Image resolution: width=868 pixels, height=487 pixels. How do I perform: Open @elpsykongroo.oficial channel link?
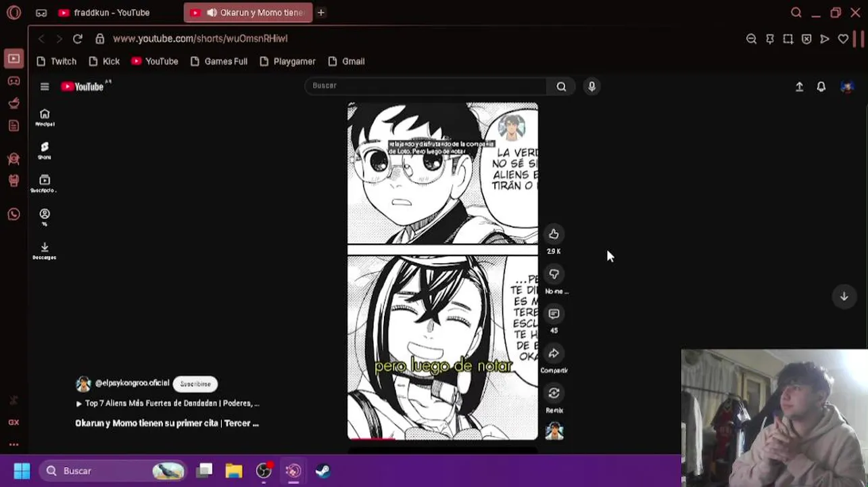click(x=132, y=384)
